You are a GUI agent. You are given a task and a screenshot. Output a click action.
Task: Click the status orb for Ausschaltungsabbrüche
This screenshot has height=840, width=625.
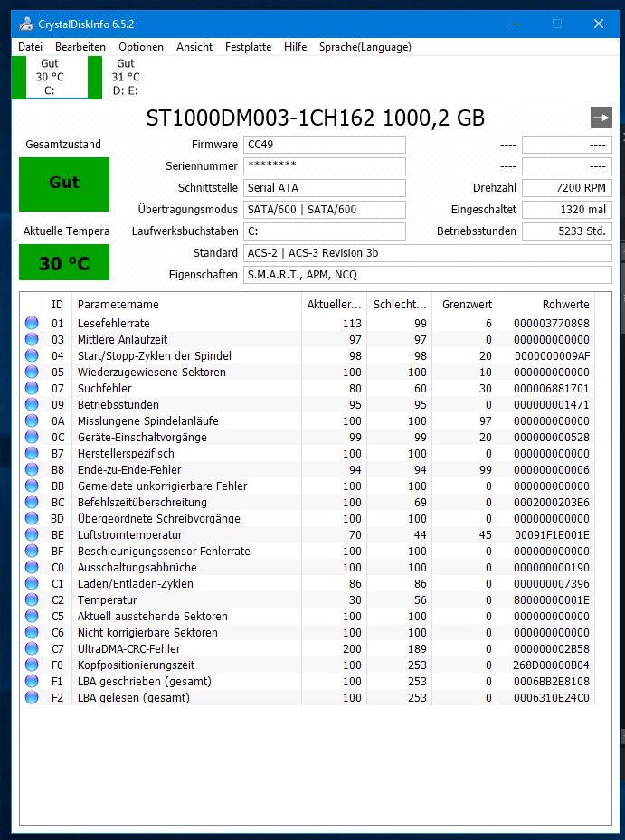pos(32,567)
